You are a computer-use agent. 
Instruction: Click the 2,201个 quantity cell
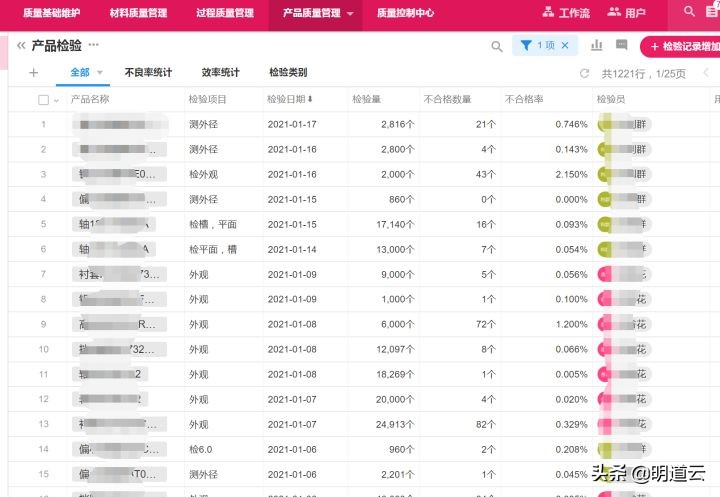pyautogui.click(x=398, y=474)
